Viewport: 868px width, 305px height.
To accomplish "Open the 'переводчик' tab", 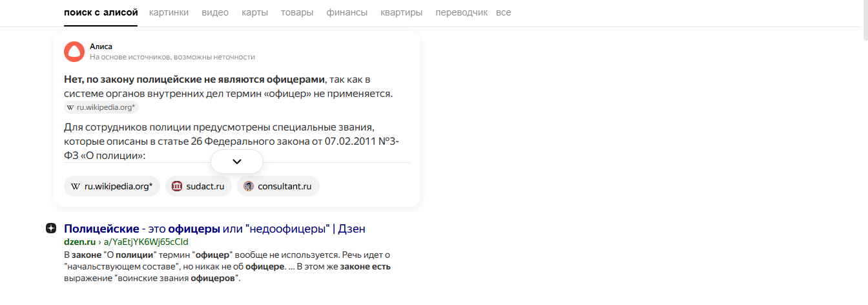I will [x=461, y=12].
